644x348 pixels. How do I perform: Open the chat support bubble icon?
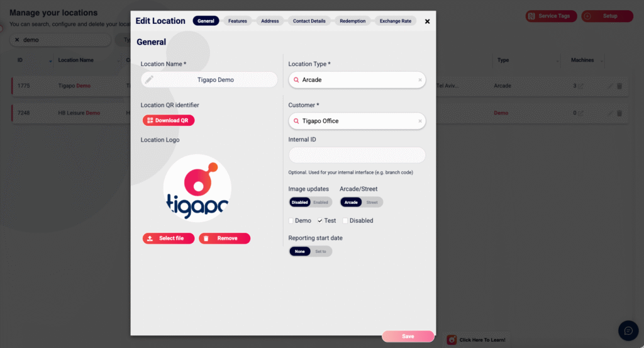pyautogui.click(x=628, y=330)
